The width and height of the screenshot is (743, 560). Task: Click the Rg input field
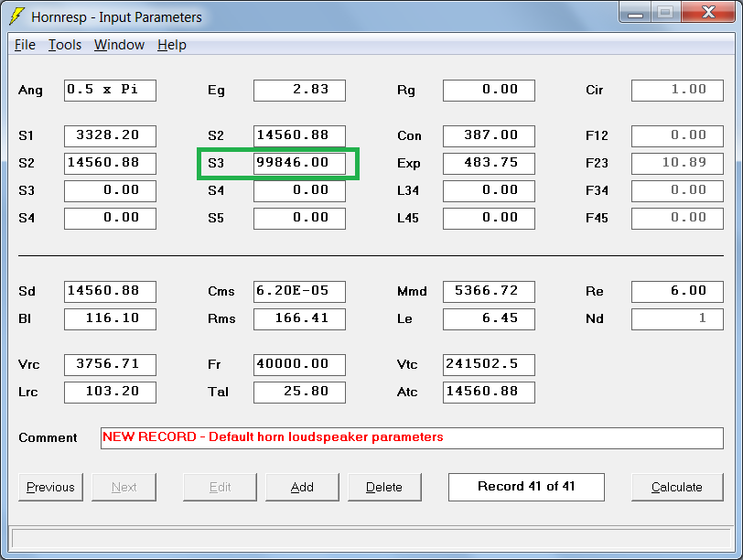[489, 91]
